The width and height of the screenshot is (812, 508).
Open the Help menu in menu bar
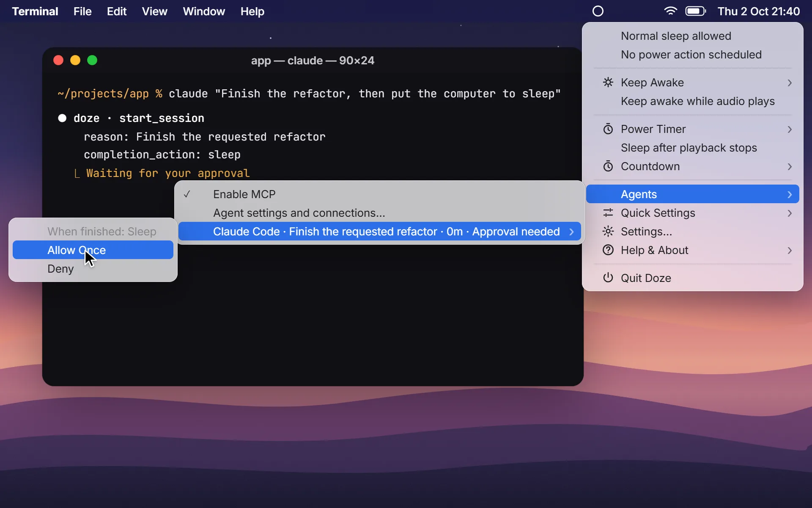coord(252,11)
